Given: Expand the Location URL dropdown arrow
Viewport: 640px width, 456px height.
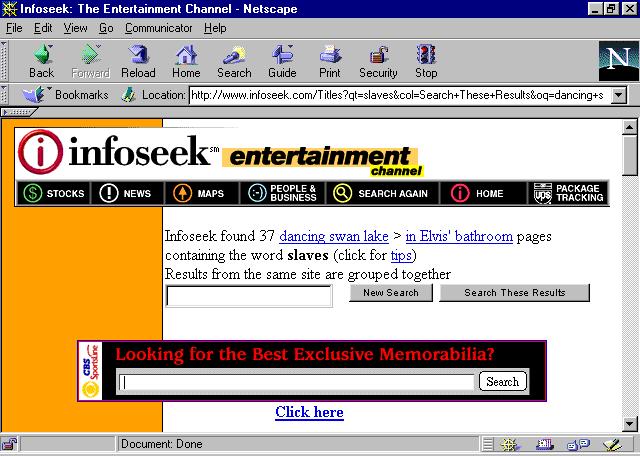Looking at the screenshot, I should 618,95.
